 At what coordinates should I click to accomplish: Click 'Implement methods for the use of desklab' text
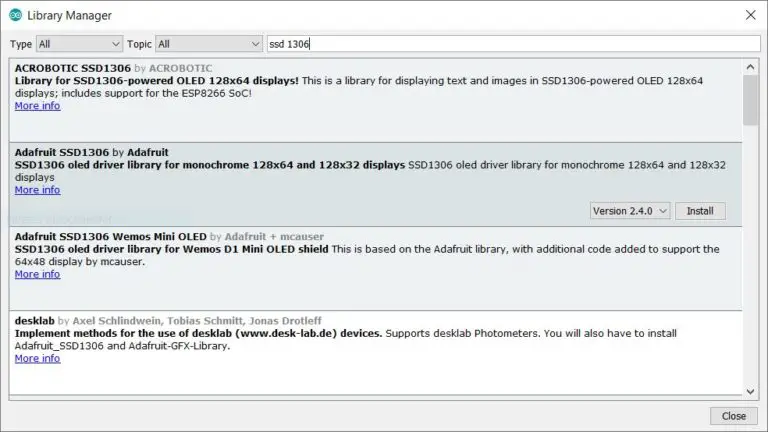click(x=124, y=334)
